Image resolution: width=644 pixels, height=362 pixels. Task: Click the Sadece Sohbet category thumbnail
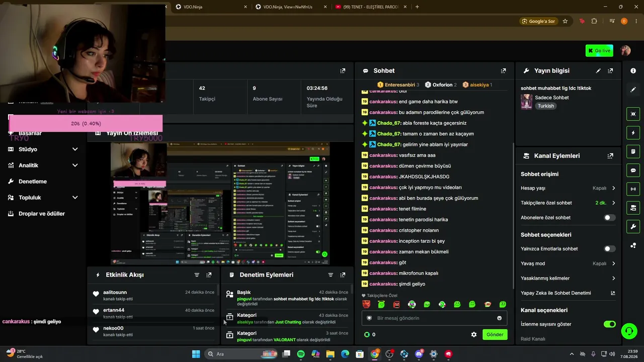click(526, 102)
